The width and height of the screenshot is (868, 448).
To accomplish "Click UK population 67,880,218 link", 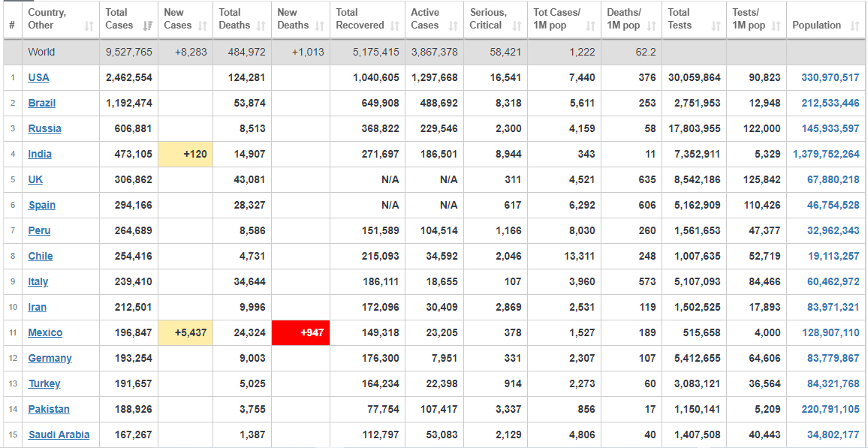I will click(x=833, y=179).
